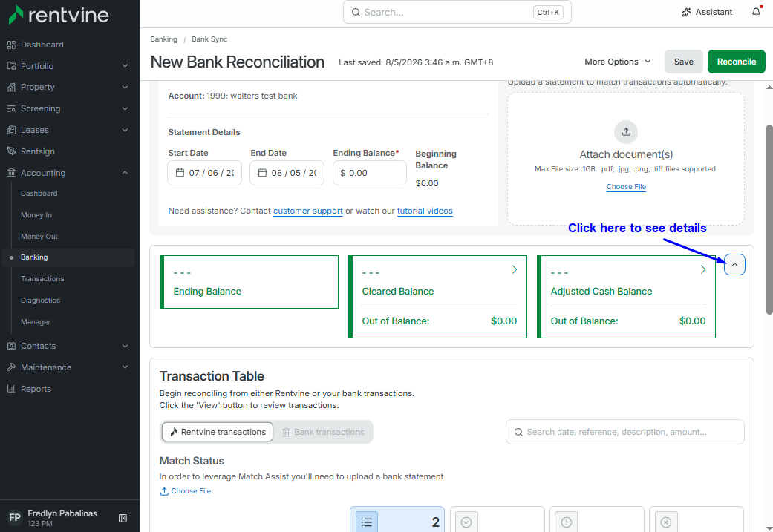Viewport: 773px width, 532px height.
Task: Click the Accounting bank icon
Action: [11, 173]
